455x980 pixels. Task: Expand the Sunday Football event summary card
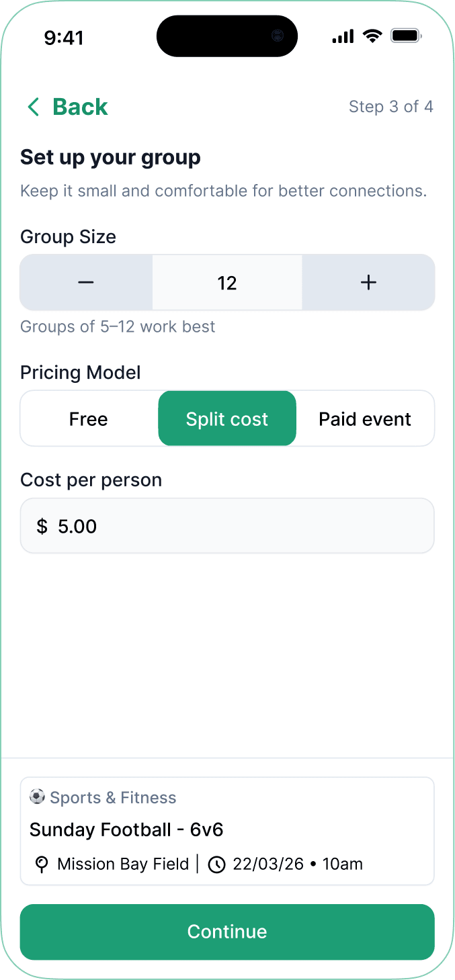[x=226, y=830]
